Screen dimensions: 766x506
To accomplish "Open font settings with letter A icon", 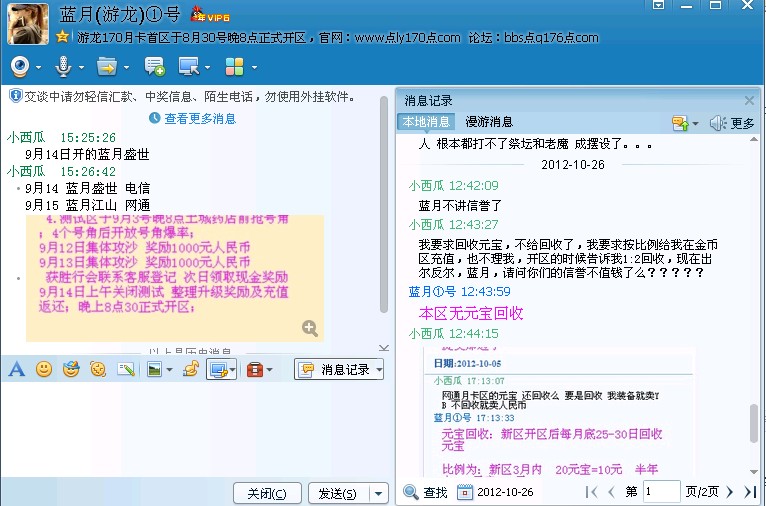I will click(x=17, y=369).
